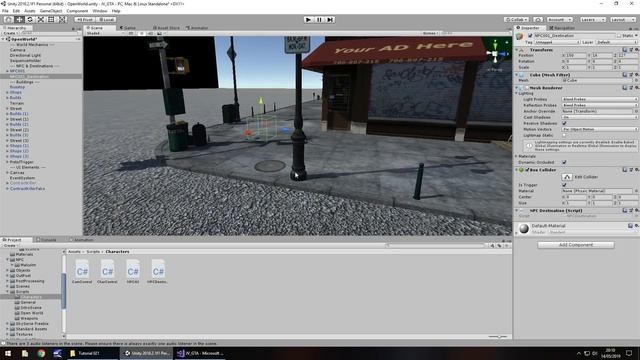Toggle the GameObject active checkbox in Inspector
The image size is (640, 360).
tap(530, 36)
